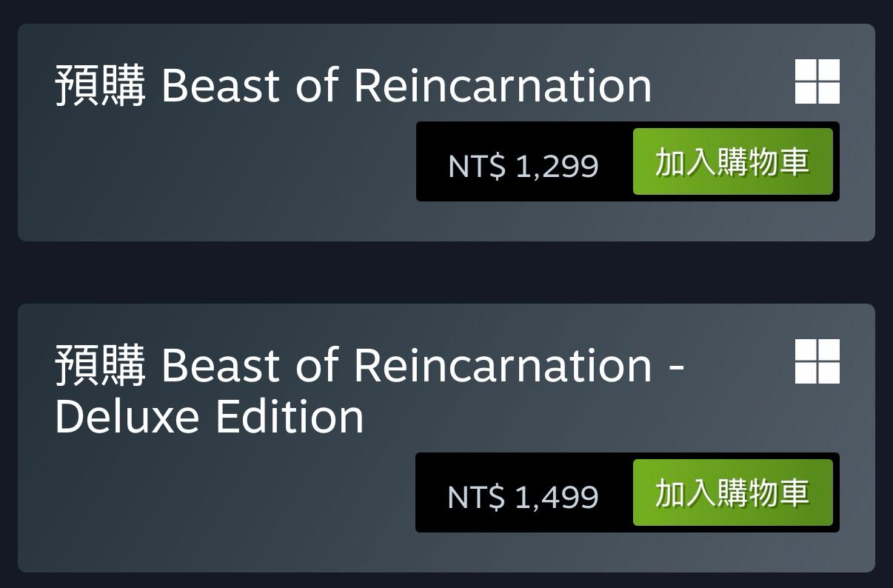Screen dimensions: 893x588
Task: Click the "Deluxe Edition" text line
Action: tap(209, 417)
